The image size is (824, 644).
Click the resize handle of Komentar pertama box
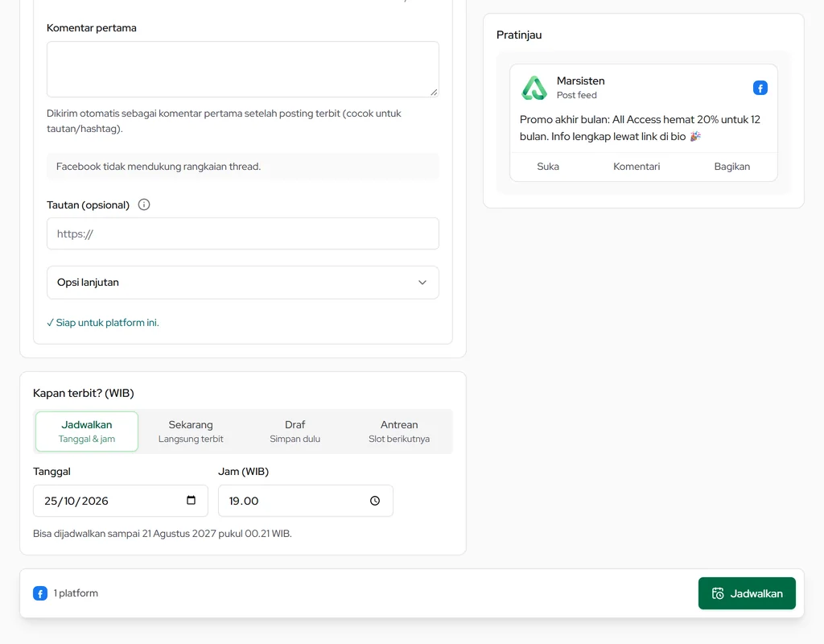pos(434,92)
